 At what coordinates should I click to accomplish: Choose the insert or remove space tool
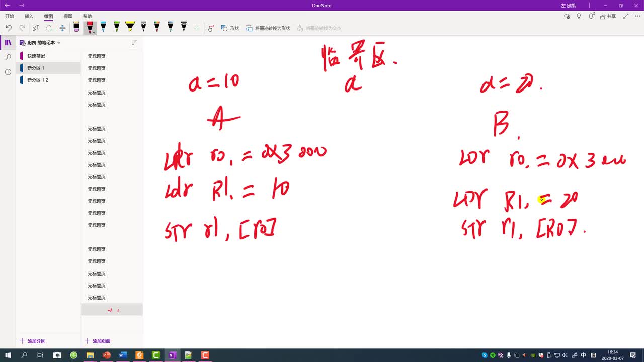tap(62, 28)
